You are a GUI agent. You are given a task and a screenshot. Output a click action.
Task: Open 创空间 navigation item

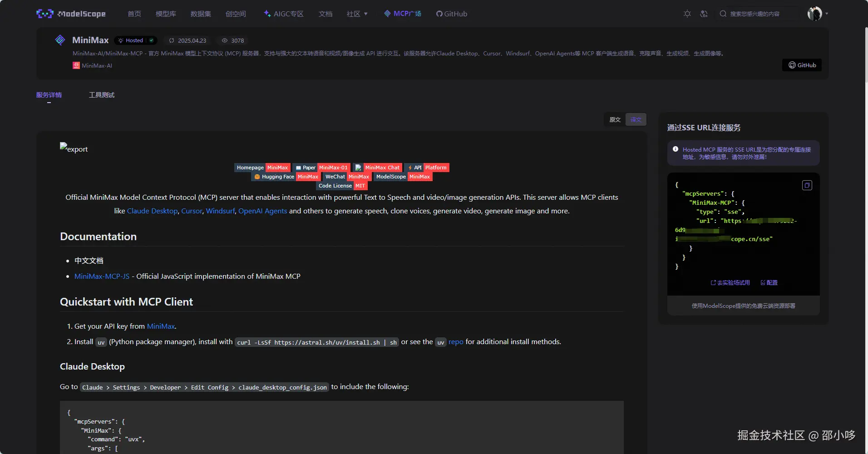tap(236, 14)
